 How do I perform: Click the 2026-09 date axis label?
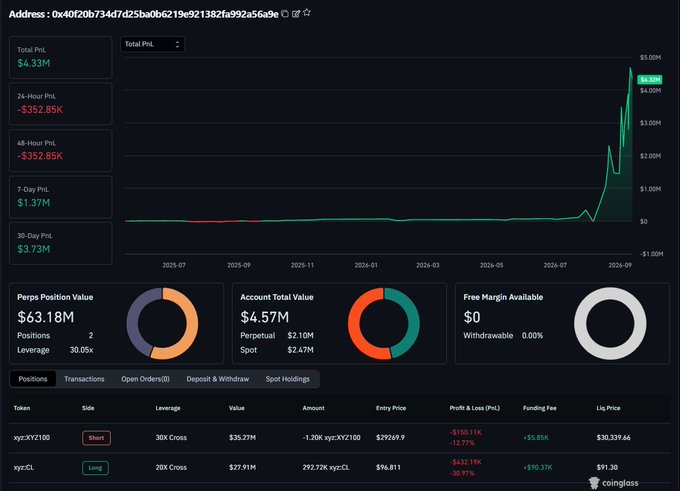(620, 265)
